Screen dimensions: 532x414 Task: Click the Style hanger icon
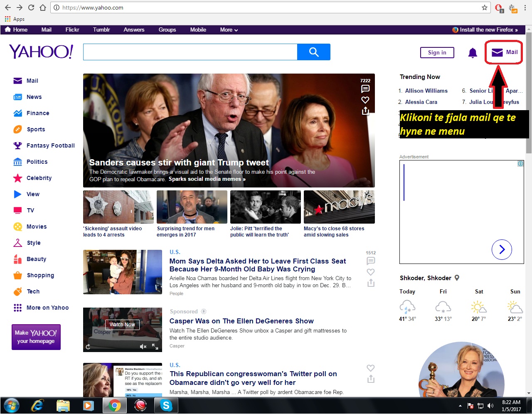point(17,243)
